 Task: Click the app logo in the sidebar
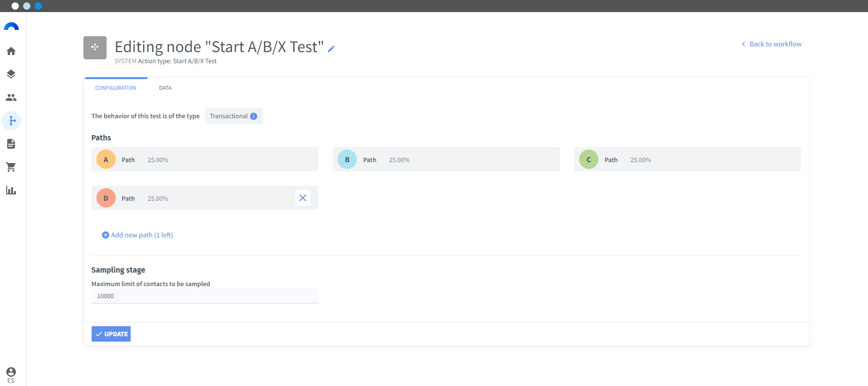pos(11,27)
